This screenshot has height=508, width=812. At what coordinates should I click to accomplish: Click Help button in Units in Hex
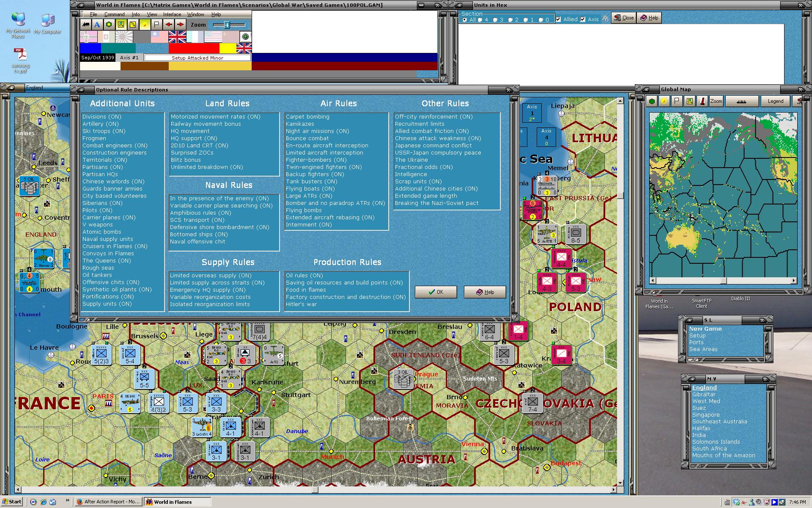click(x=649, y=18)
